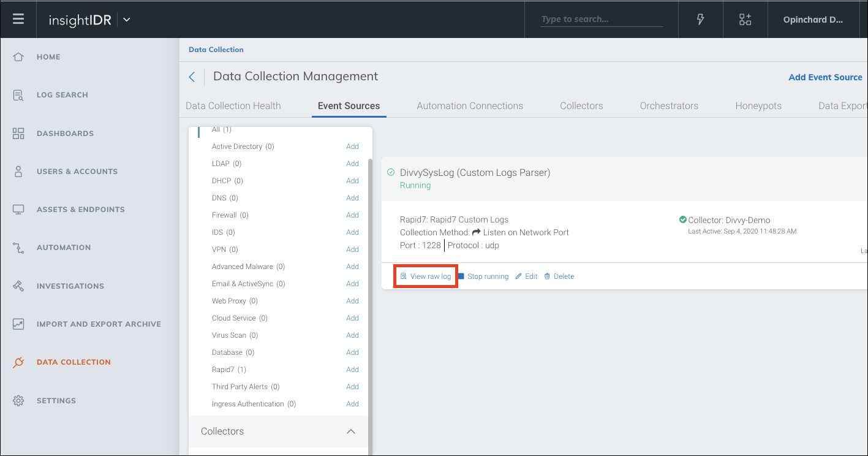Collapse the Collectors section chevron

click(x=351, y=431)
